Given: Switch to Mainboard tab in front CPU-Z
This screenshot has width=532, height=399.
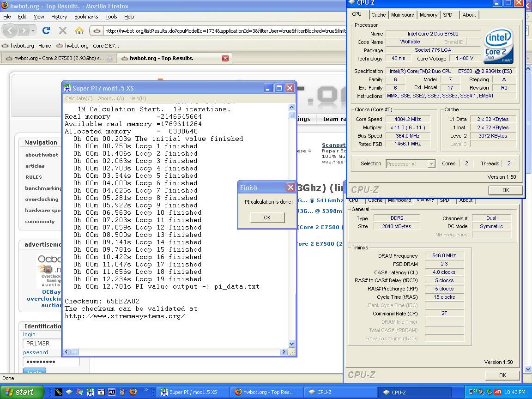Looking at the screenshot, I should tap(403, 15).
